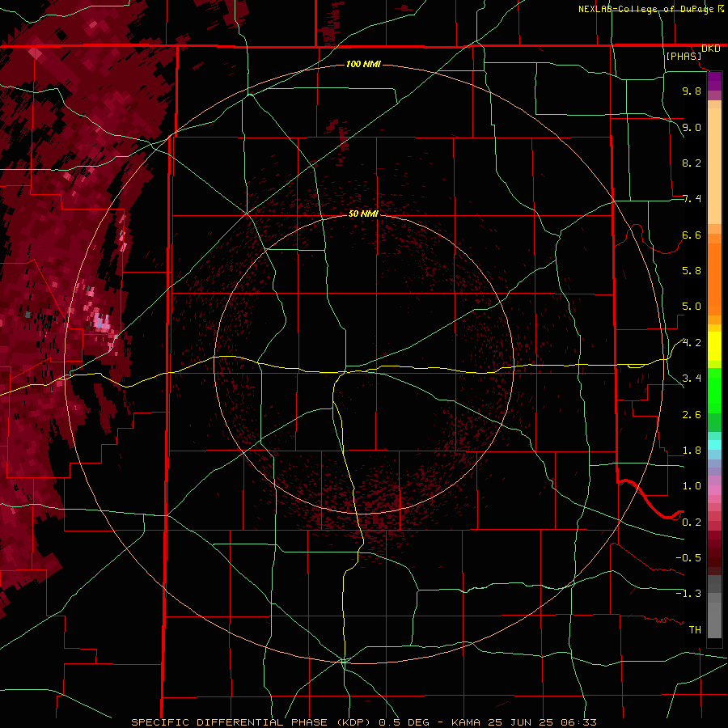The width and height of the screenshot is (728, 728).
Task: Click the KAMA 25 JUN 25 06:33 timestamp
Action: [523, 722]
